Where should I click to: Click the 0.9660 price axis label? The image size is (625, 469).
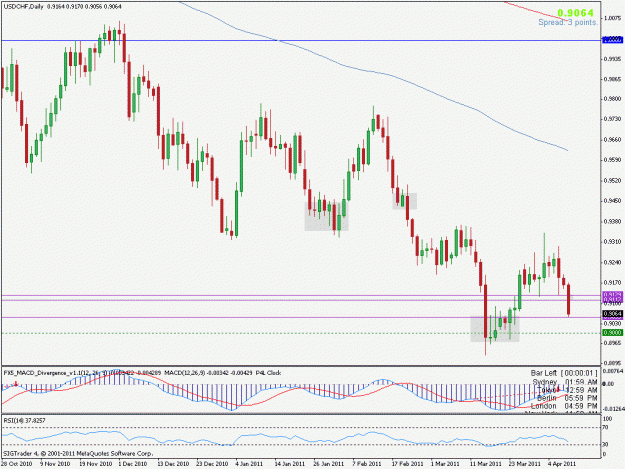pos(613,140)
